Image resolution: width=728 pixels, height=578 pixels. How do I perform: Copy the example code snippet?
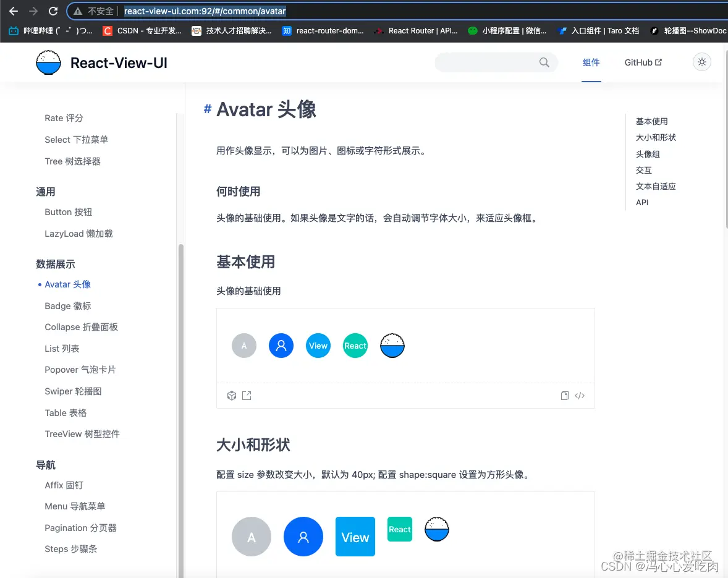coord(564,395)
